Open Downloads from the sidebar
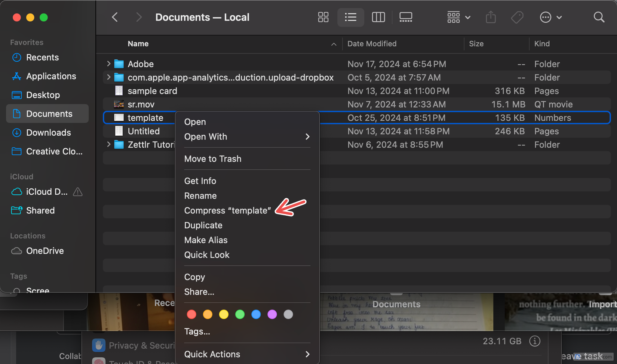This screenshot has width=617, height=364. [49, 132]
